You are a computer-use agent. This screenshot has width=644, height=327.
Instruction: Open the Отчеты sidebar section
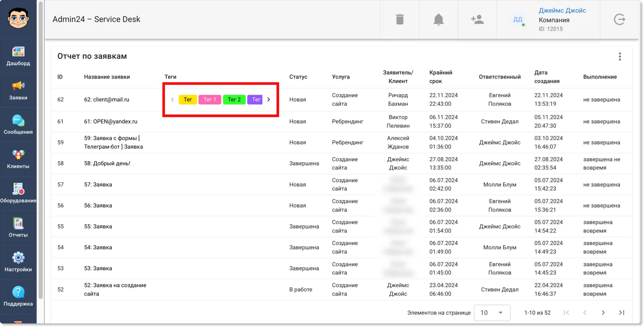[x=18, y=228]
